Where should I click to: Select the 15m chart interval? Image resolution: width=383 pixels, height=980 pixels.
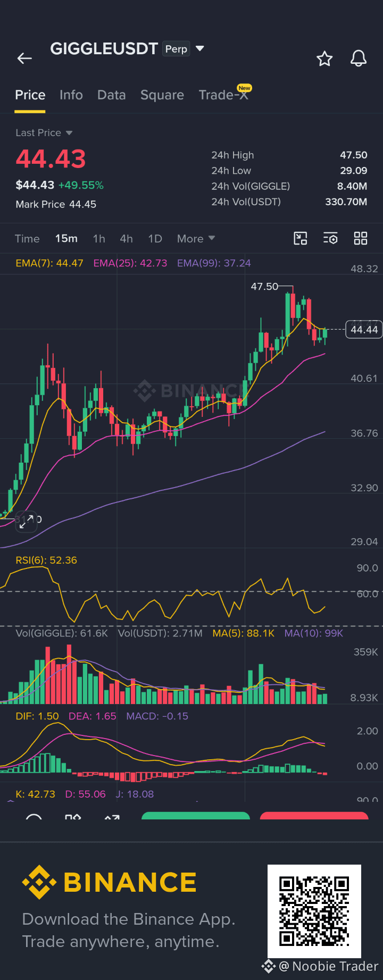[x=66, y=239]
